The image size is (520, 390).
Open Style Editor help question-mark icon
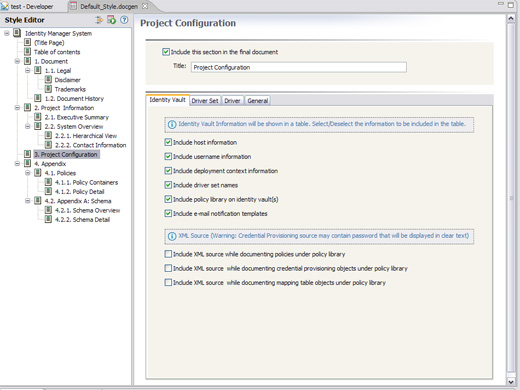124,20
